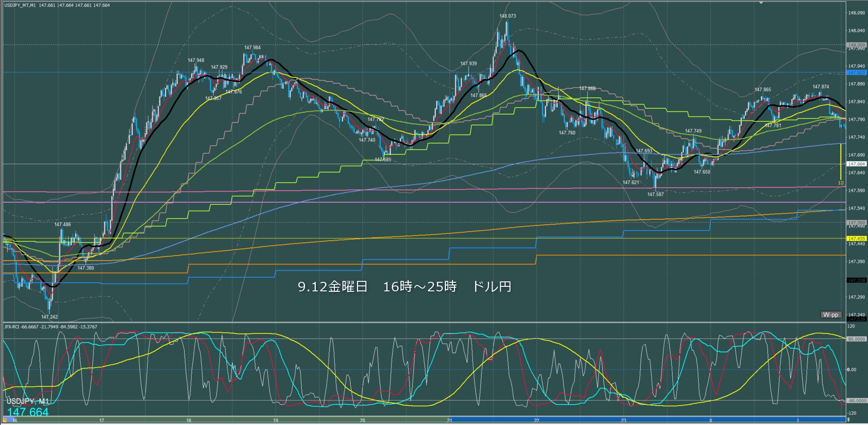The image size is (868, 425).
Task: Click the JFX-RCI indicator label
Action: 13,327
